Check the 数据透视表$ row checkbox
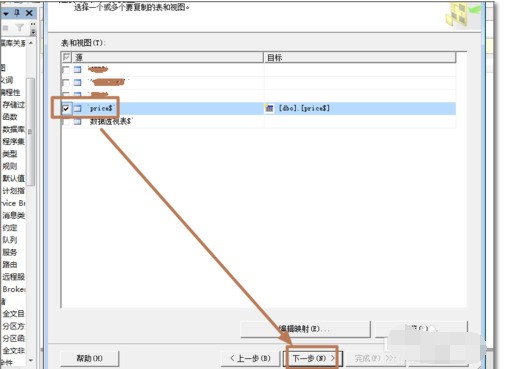Image resolution: width=505 pixels, height=369 pixels. coord(66,122)
